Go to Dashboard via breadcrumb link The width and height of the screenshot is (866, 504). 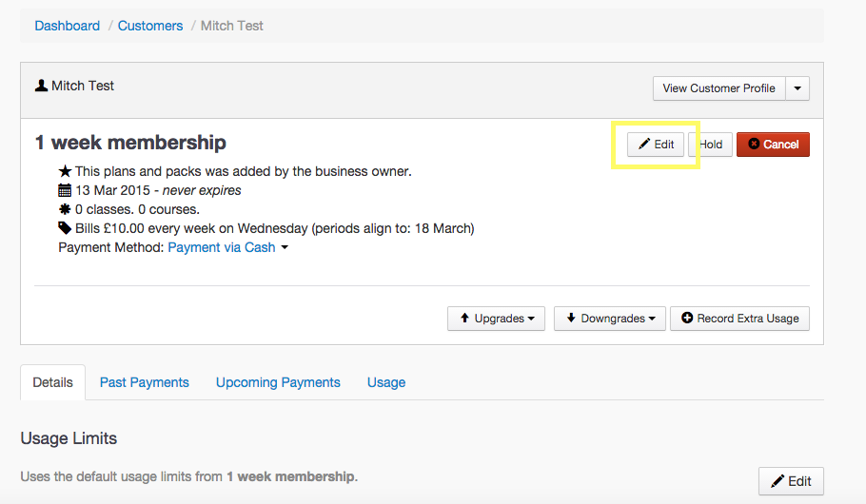point(67,26)
